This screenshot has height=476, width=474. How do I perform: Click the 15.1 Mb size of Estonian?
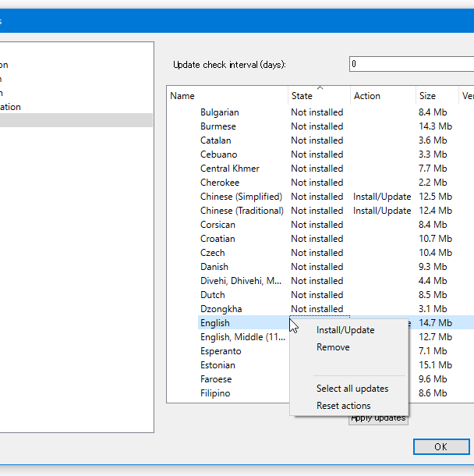click(436, 365)
